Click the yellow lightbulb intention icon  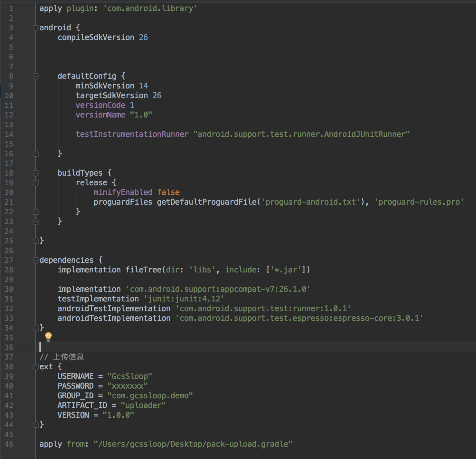pyautogui.click(x=48, y=337)
